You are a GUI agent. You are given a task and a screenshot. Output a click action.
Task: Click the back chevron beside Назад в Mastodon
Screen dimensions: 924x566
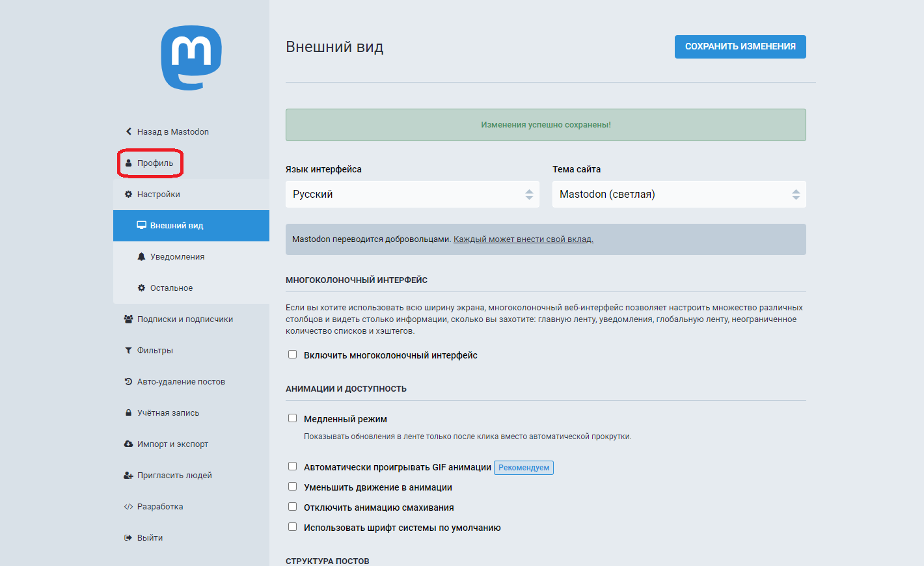pos(128,131)
